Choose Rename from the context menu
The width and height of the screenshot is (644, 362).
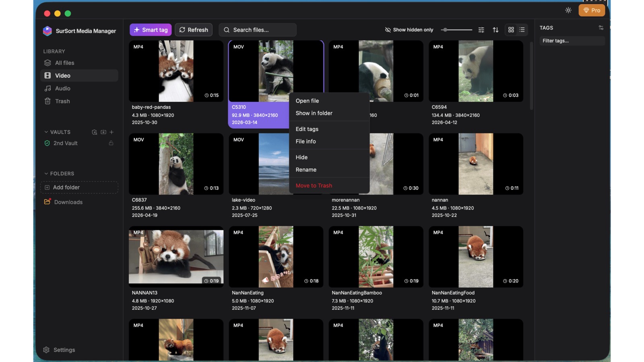click(x=329, y=170)
